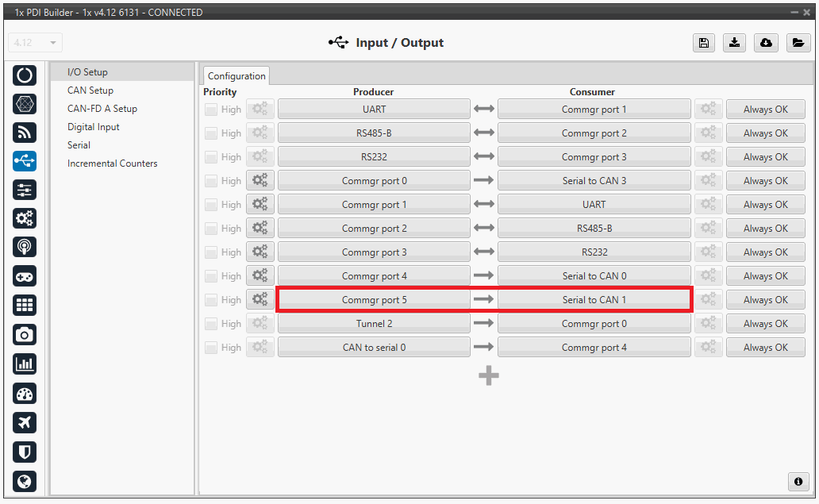
Task: Select CAN Setup in the left panel
Action: click(x=90, y=90)
